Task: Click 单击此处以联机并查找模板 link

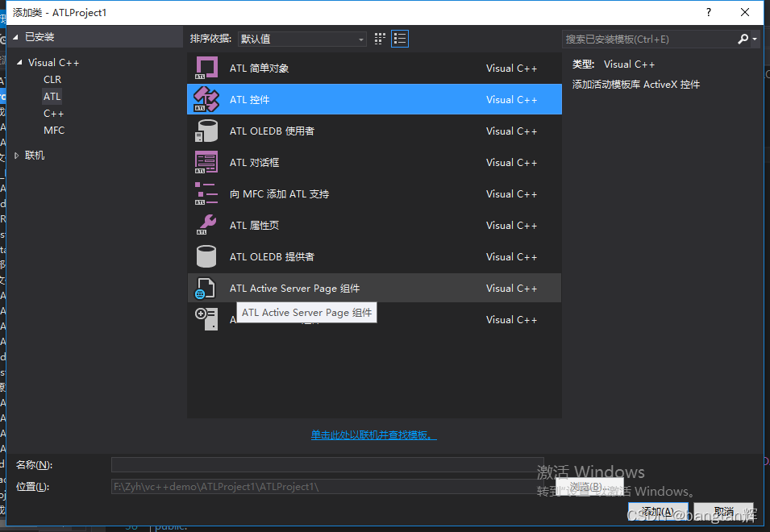Action: 373,434
